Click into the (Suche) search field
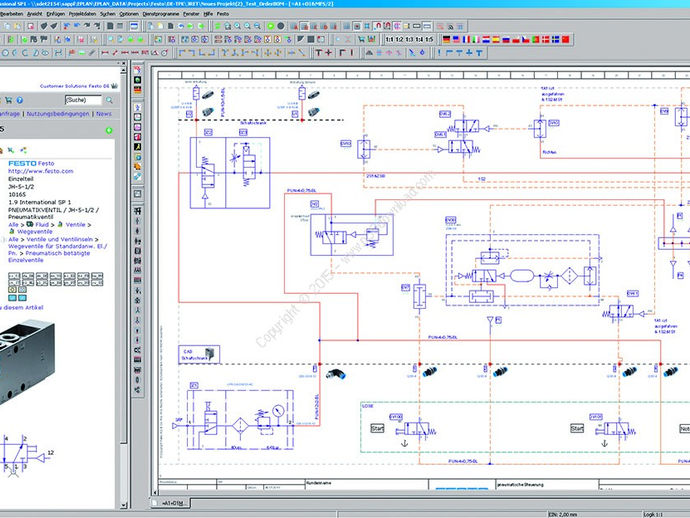The width and height of the screenshot is (690, 518). coord(83,100)
